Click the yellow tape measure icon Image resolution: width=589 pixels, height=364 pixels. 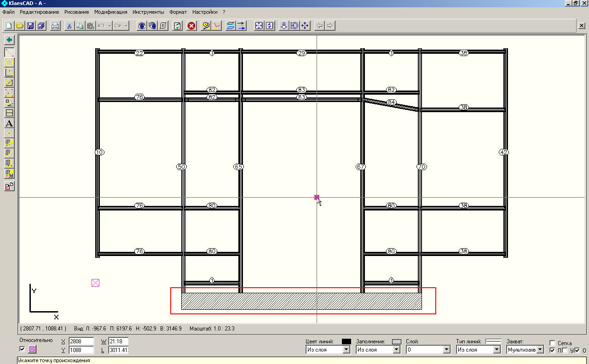coord(206,26)
